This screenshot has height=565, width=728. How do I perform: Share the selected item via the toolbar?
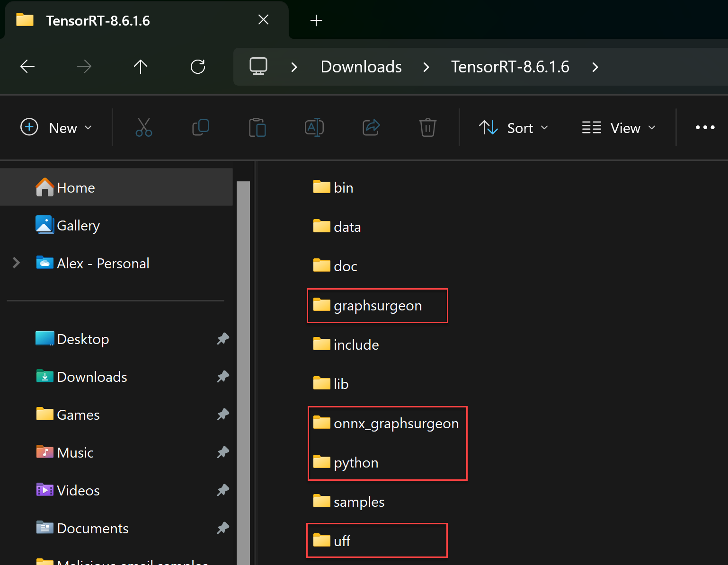(x=371, y=127)
